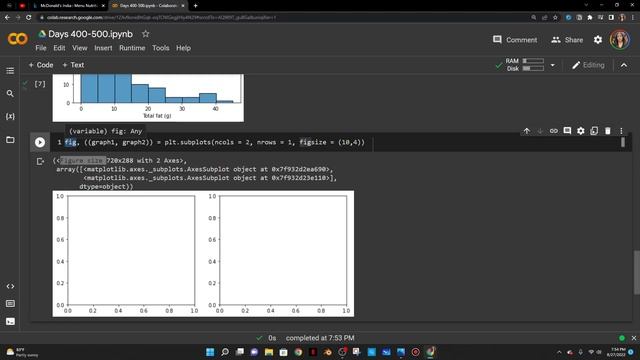Open the File menu

41,48
